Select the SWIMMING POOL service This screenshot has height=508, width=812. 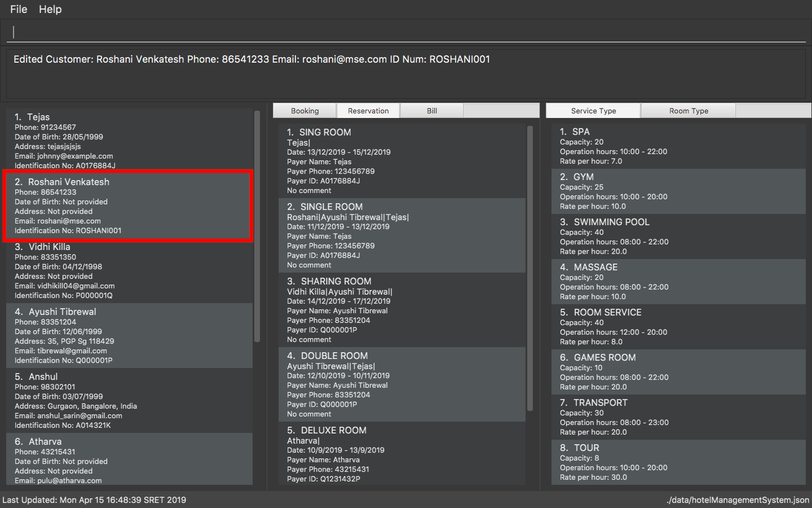pyautogui.click(x=678, y=237)
